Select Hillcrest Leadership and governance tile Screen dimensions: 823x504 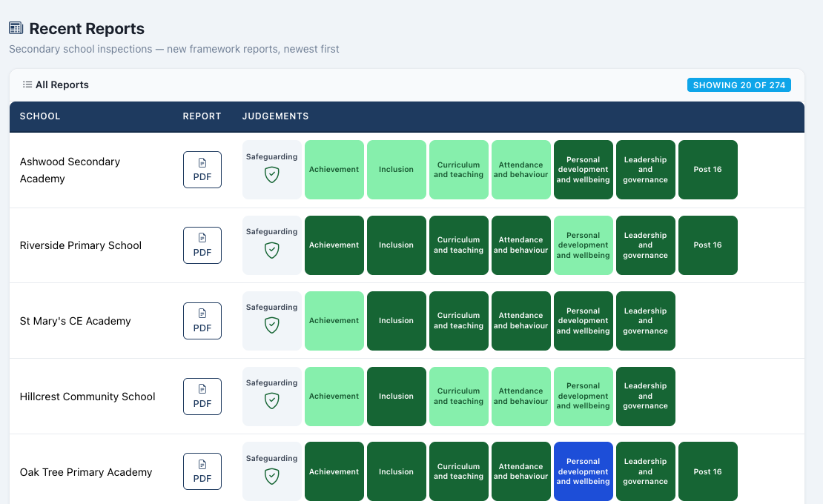coord(646,396)
